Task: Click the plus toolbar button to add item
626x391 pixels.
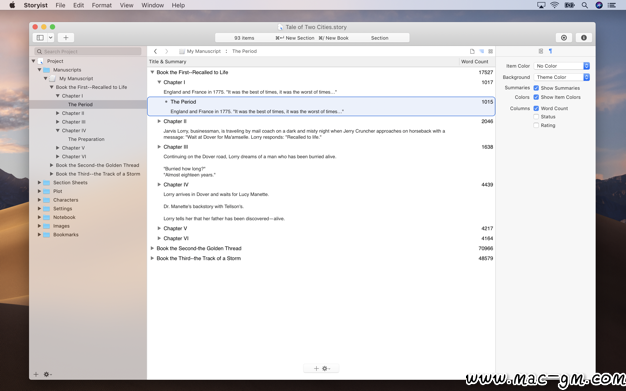Action: [66, 38]
